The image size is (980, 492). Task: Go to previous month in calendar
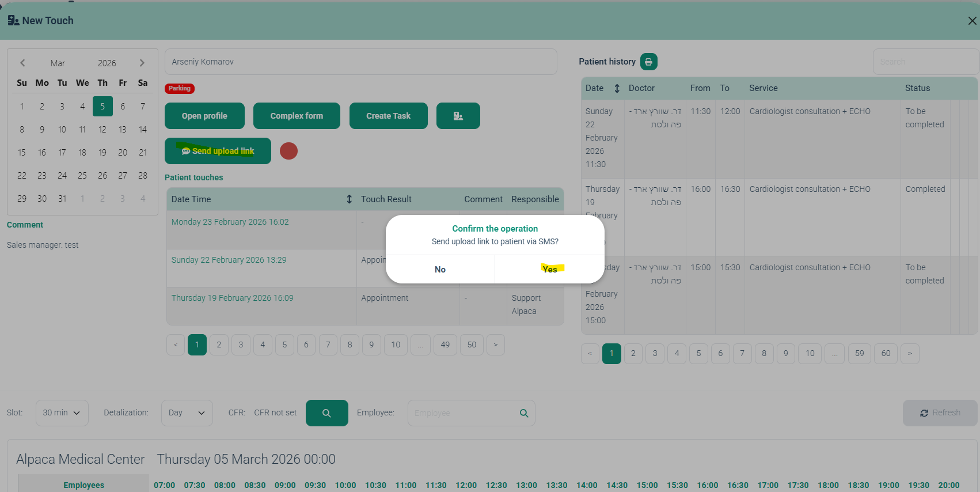click(22, 63)
